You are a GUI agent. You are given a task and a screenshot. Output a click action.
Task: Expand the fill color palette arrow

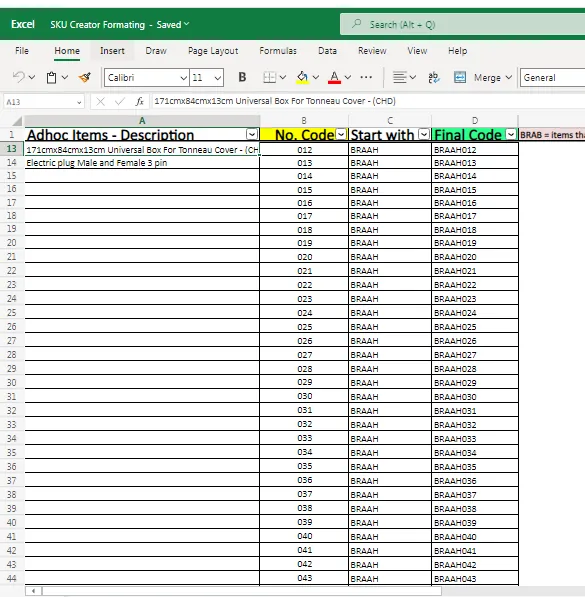pos(316,78)
